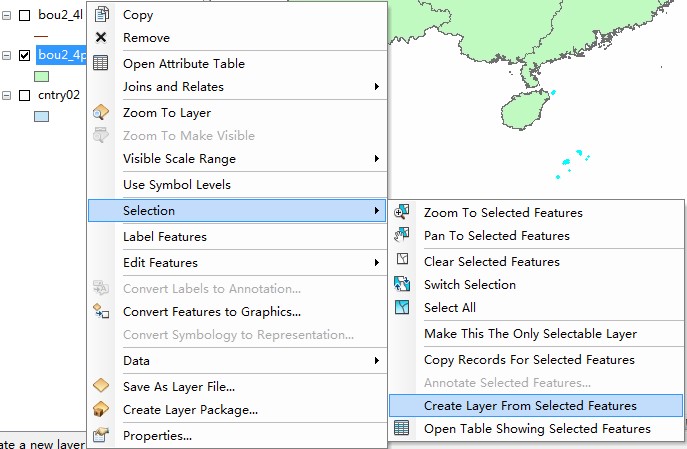
Task: Select Zoom To Layer menu entry
Action: 237,113
